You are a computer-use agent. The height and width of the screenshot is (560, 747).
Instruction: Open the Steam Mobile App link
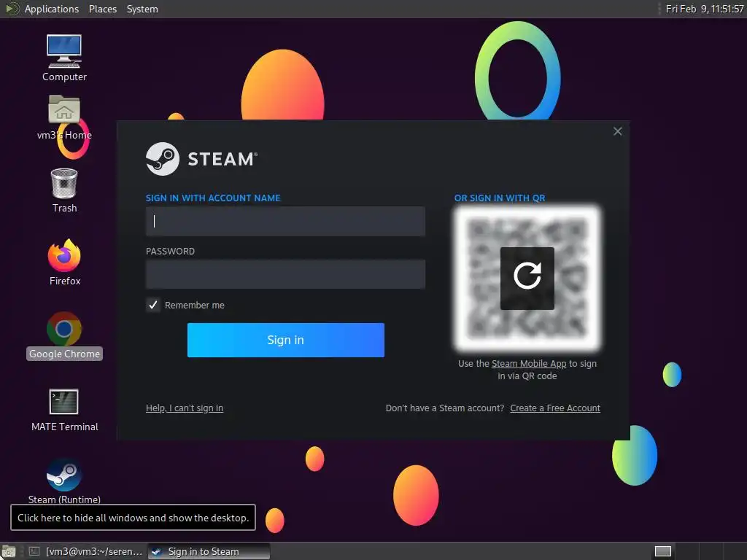529,363
